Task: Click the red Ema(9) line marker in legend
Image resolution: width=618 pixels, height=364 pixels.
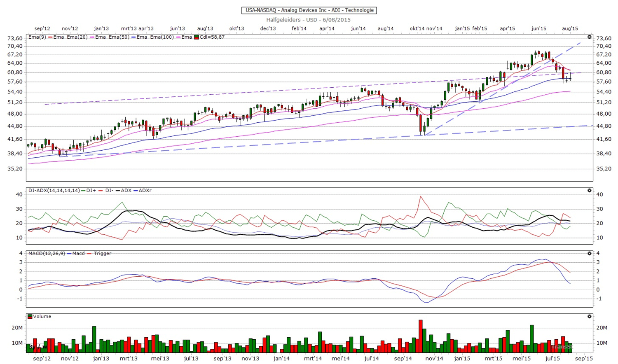Action: coord(50,37)
